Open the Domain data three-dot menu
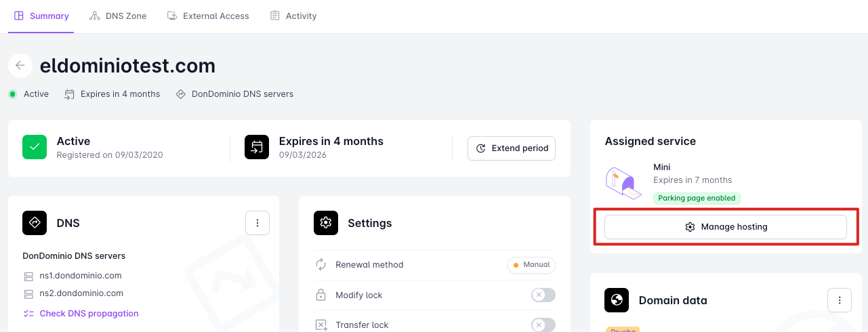 (840, 300)
